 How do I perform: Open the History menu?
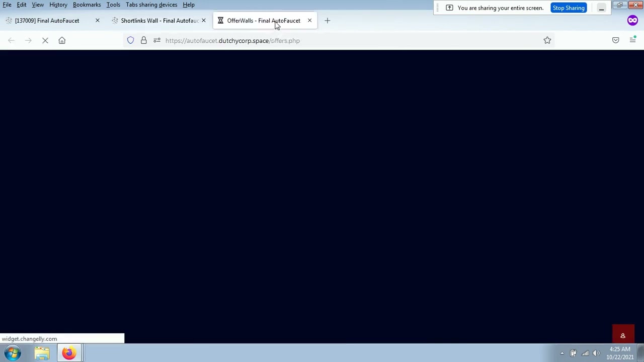[x=58, y=5]
